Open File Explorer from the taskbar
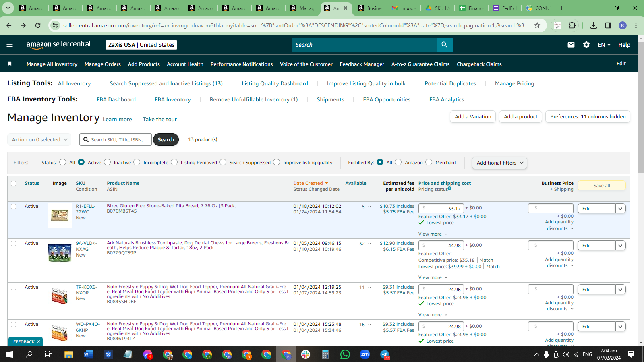Viewport: 644px width, 362px height. pyautogui.click(x=68, y=354)
